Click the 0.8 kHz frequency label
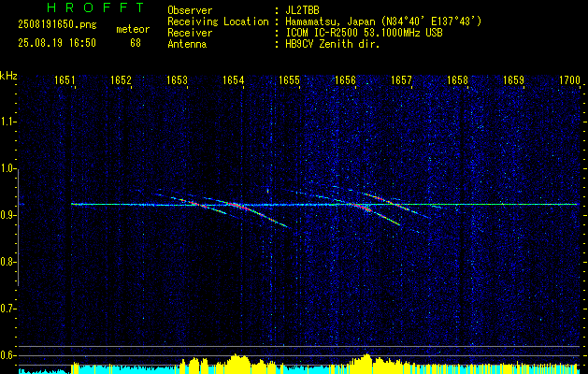This screenshot has width=588, height=374. 7,262
